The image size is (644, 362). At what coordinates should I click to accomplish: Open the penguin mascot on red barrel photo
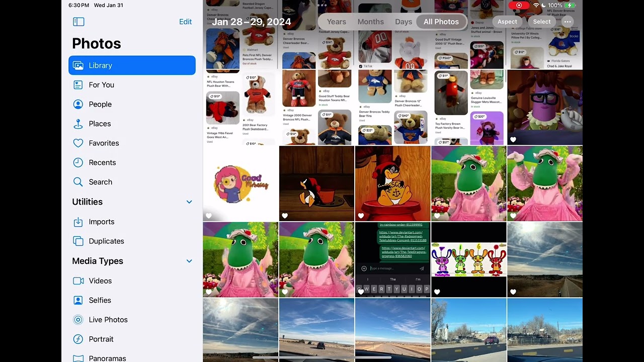pyautogui.click(x=392, y=184)
